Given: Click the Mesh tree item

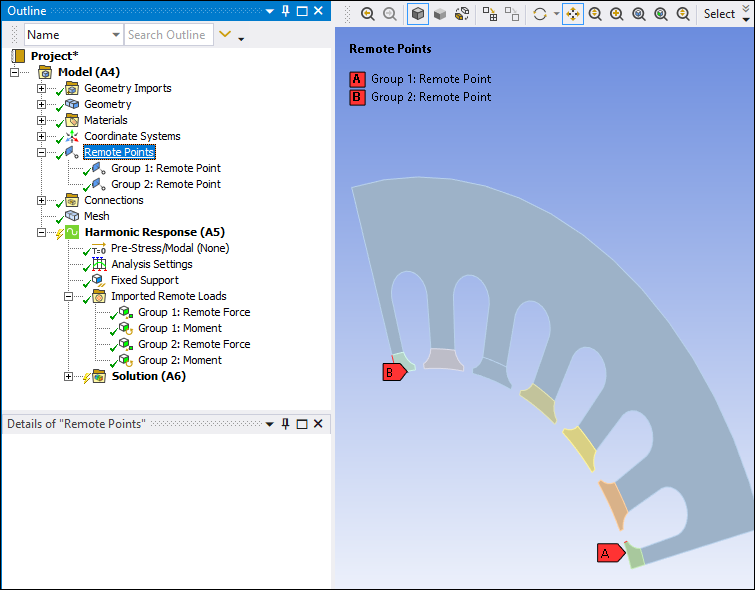Looking at the screenshot, I should tap(97, 216).
